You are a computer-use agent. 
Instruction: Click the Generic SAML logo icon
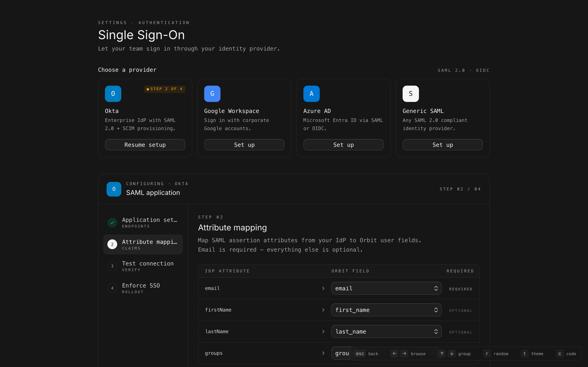(x=411, y=94)
